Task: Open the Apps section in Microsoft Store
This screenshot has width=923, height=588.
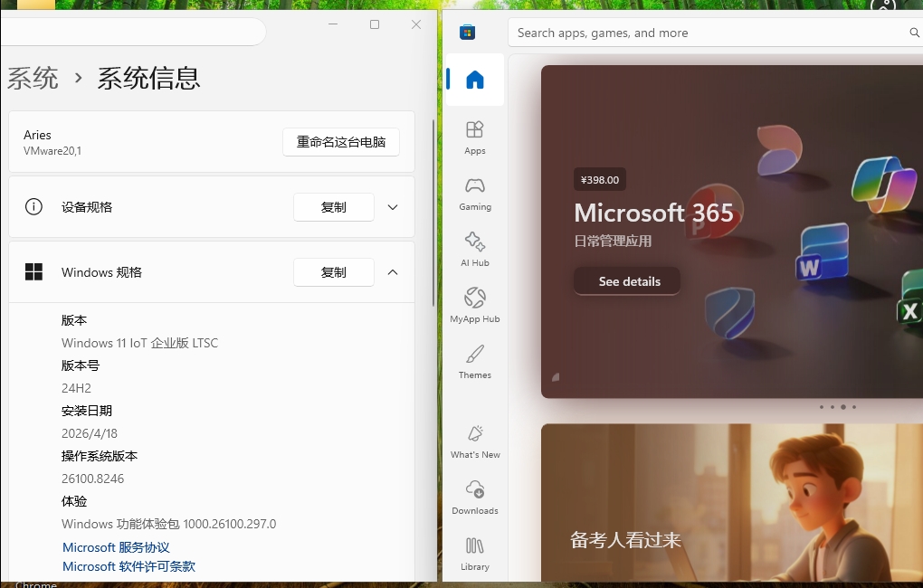Action: click(474, 137)
